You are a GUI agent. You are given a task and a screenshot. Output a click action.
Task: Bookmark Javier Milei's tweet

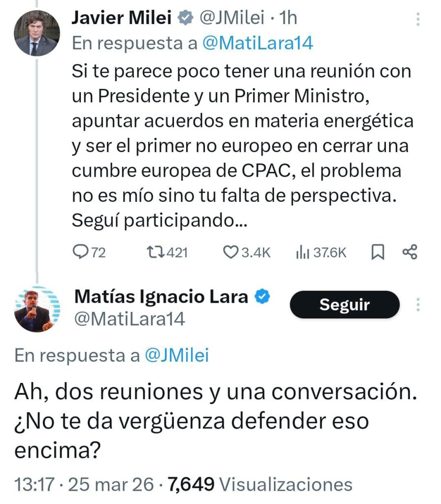click(x=377, y=252)
